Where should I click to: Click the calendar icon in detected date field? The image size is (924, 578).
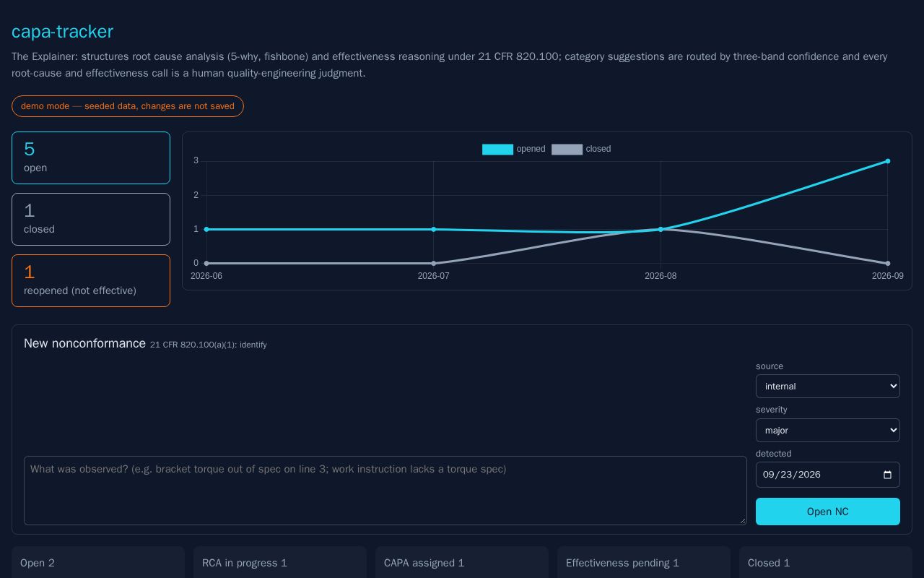pos(887,475)
